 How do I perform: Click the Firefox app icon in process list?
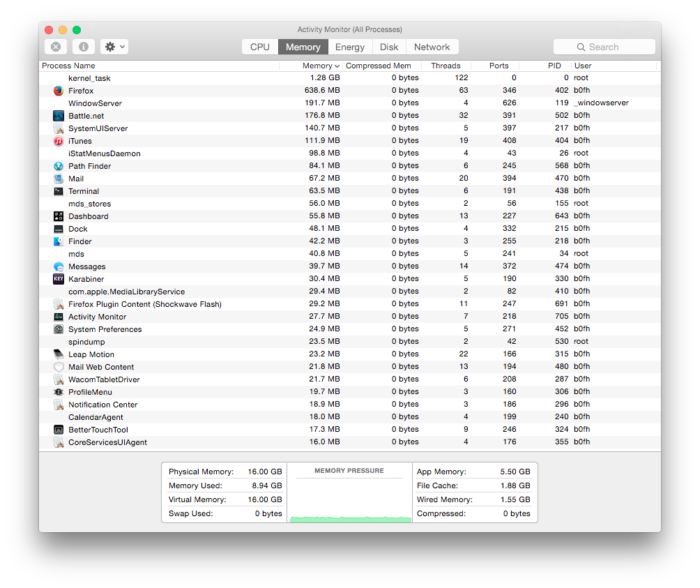click(x=59, y=91)
